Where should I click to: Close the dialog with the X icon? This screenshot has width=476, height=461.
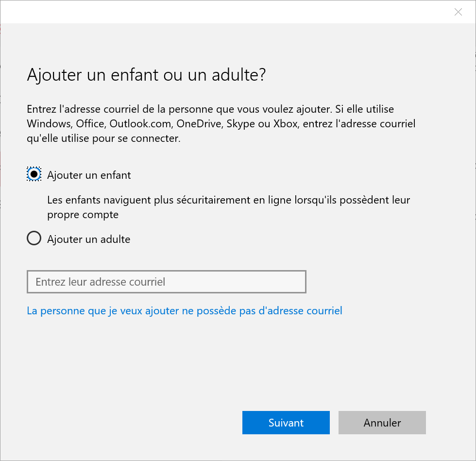(x=458, y=12)
